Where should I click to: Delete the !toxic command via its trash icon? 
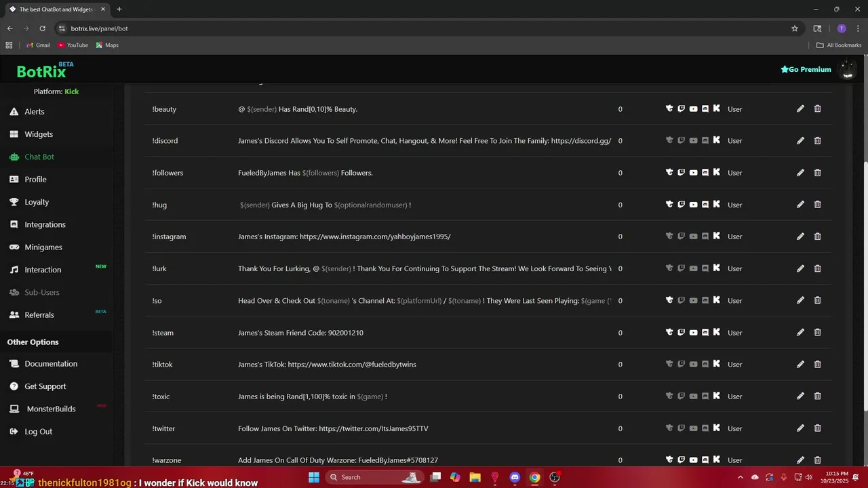tap(817, 396)
